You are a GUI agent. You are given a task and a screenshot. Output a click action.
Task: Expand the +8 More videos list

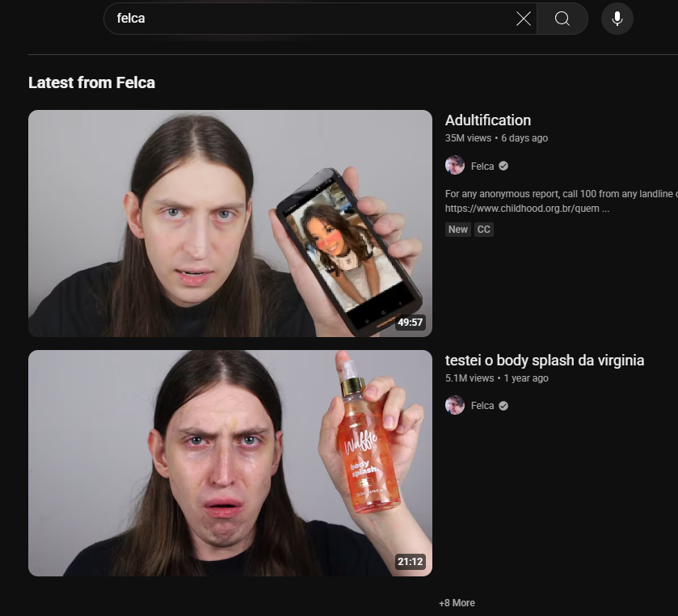click(457, 602)
